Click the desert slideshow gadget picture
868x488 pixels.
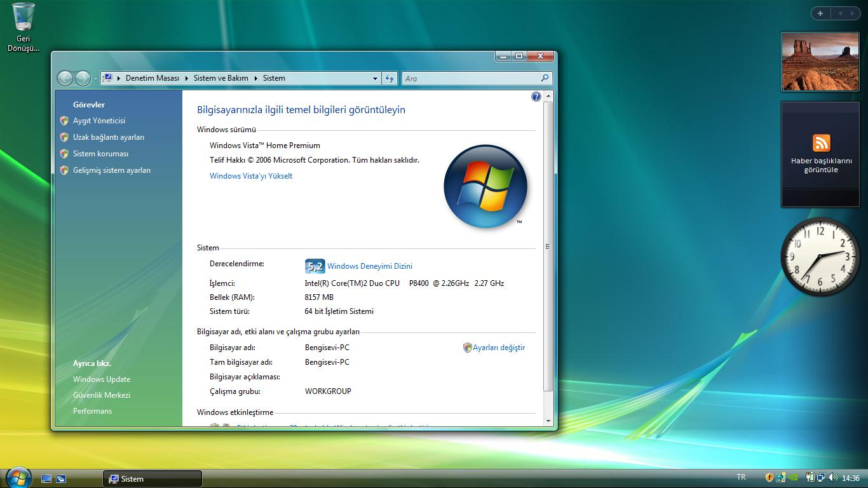820,61
